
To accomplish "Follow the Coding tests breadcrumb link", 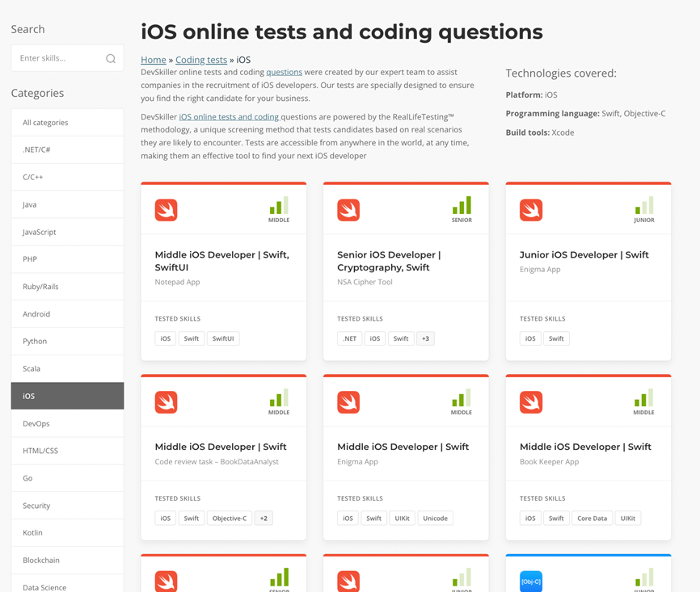I will pos(201,60).
